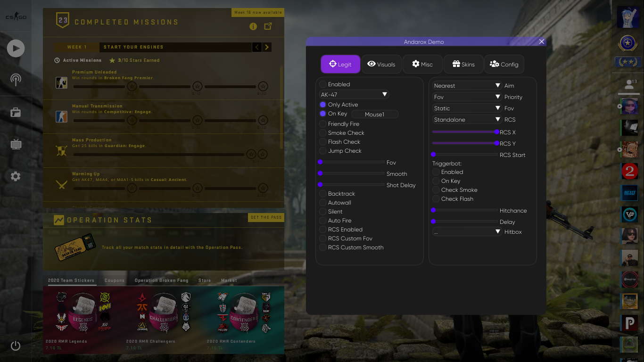Click the Premium Unleaded mission icon
The width and height of the screenshot is (644, 362).
(61, 83)
